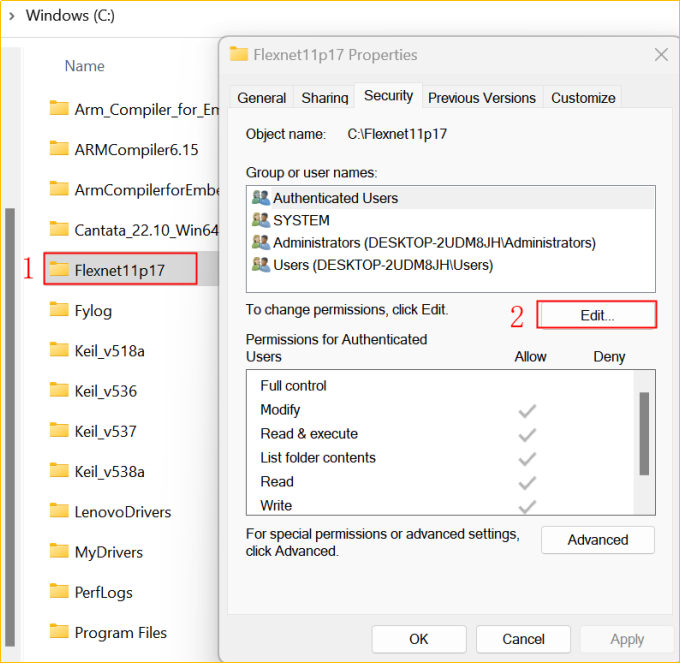
Task: Click the Edit... permissions button
Action: pyautogui.click(x=597, y=315)
